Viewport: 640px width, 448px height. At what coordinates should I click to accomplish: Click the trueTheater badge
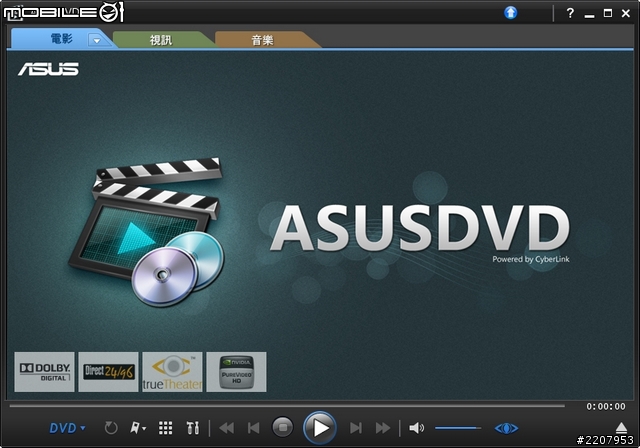172,372
